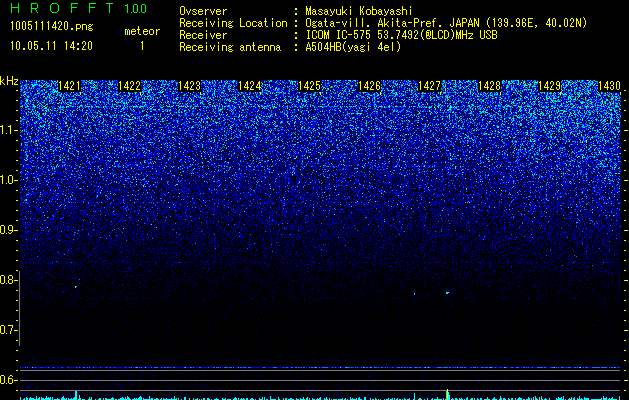Click the 1423 time marker
The width and height of the screenshot is (629, 400).
[189, 86]
